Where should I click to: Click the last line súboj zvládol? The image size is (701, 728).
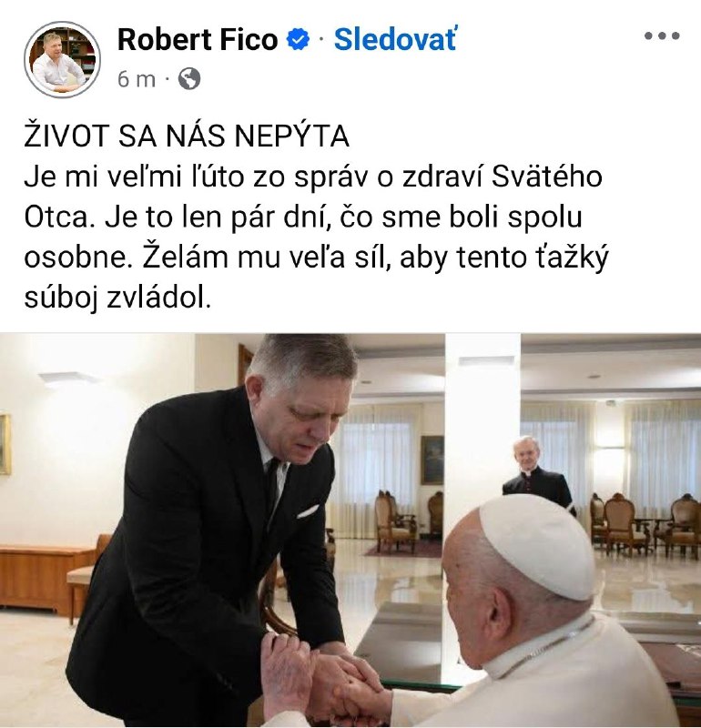pyautogui.click(x=117, y=298)
